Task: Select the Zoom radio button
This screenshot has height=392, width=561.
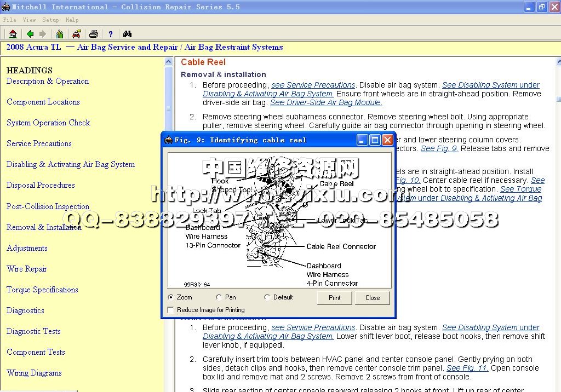Action: tap(171, 297)
